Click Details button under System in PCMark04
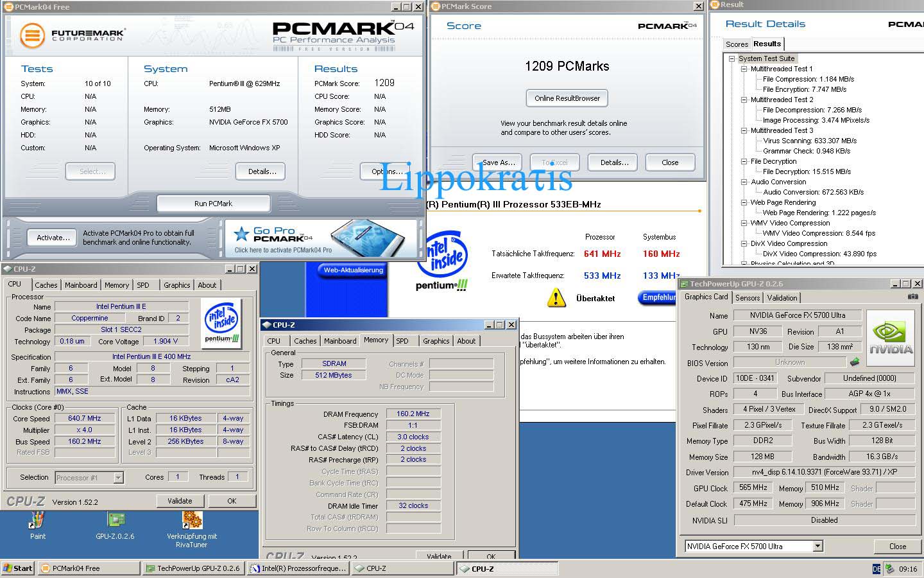924x578 pixels. pos(262,171)
